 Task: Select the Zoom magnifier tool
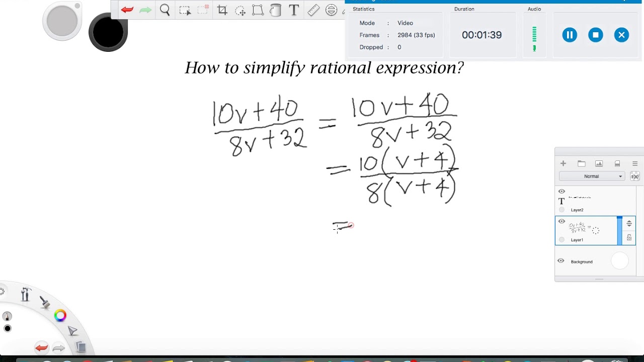pos(165,10)
